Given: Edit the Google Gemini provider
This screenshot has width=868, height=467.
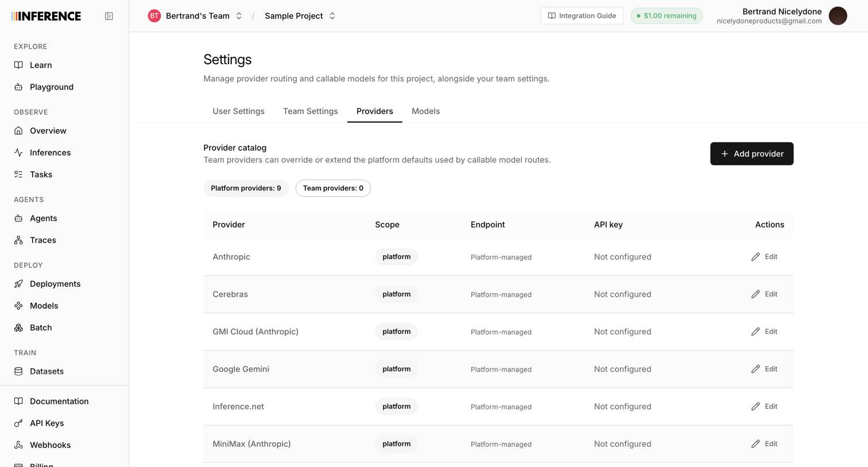Looking at the screenshot, I should 764,369.
